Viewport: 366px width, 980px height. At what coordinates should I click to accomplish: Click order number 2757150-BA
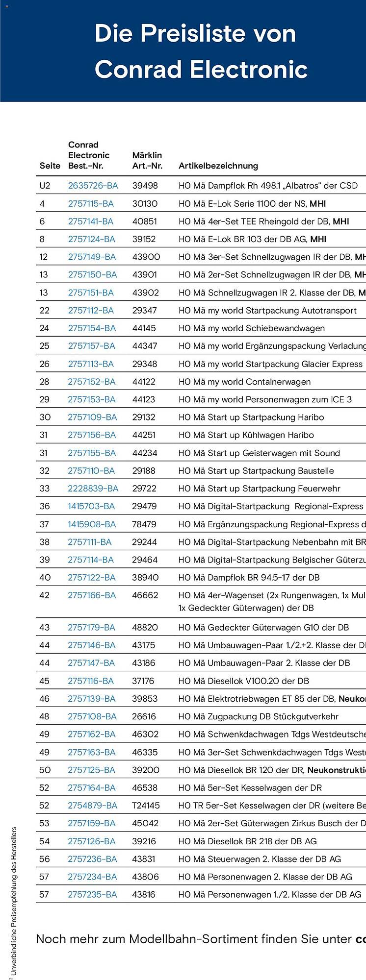(x=92, y=275)
